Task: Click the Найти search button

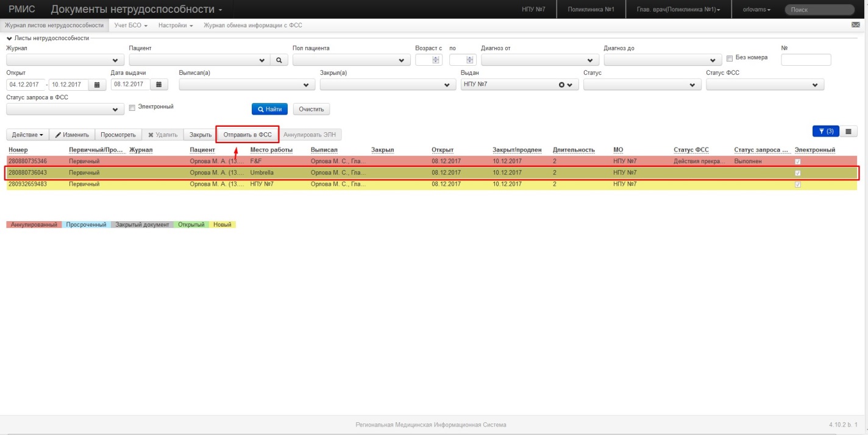Action: (269, 109)
